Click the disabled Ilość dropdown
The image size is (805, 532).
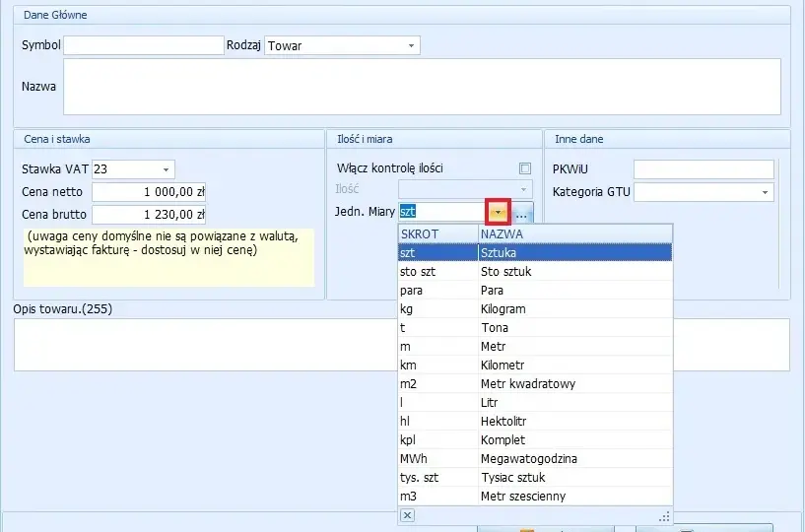click(465, 189)
